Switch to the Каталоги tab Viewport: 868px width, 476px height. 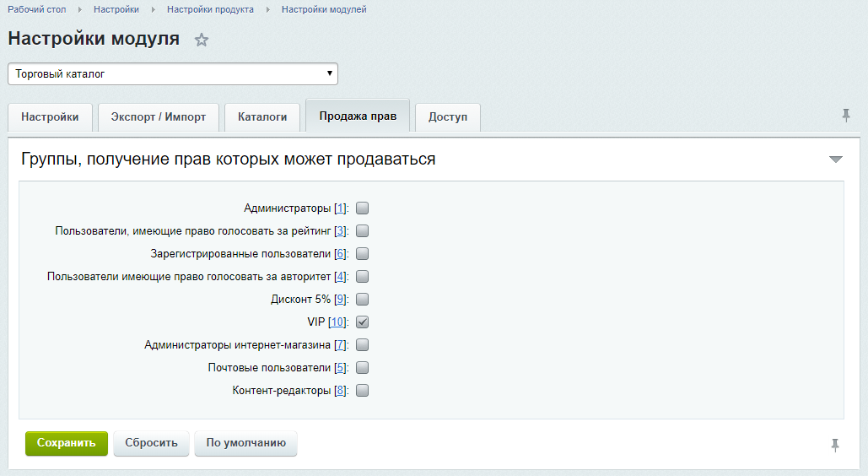click(262, 117)
